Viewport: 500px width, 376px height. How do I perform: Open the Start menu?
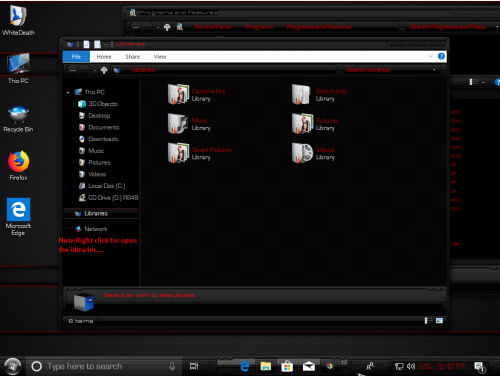(12, 366)
